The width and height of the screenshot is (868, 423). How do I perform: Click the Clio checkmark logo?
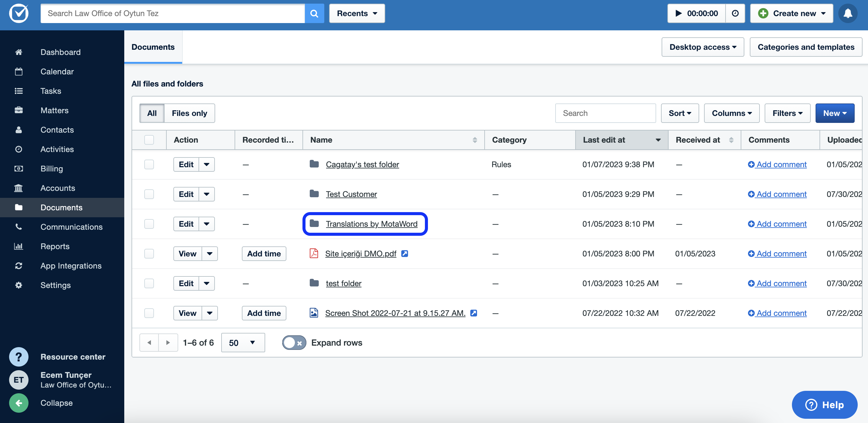[18, 13]
